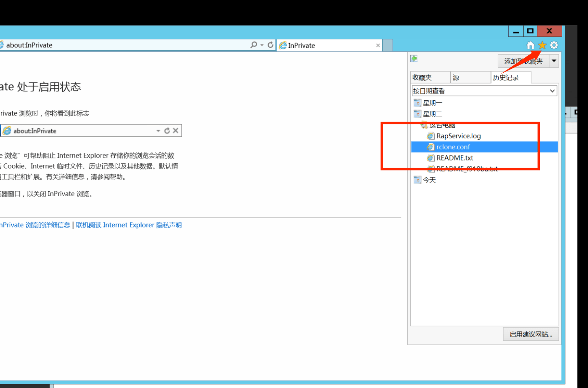Refresh the page via address bar icon
588x388 pixels.
pos(270,45)
